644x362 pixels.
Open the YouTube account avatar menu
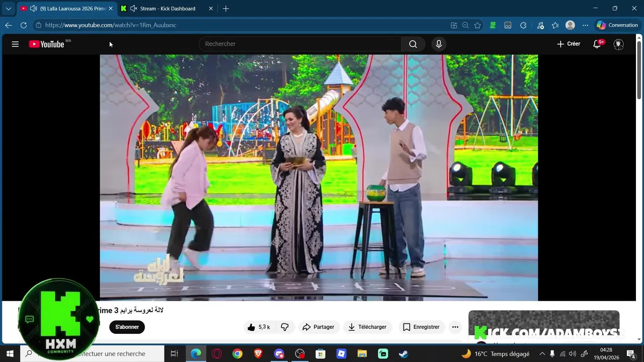coord(619,44)
